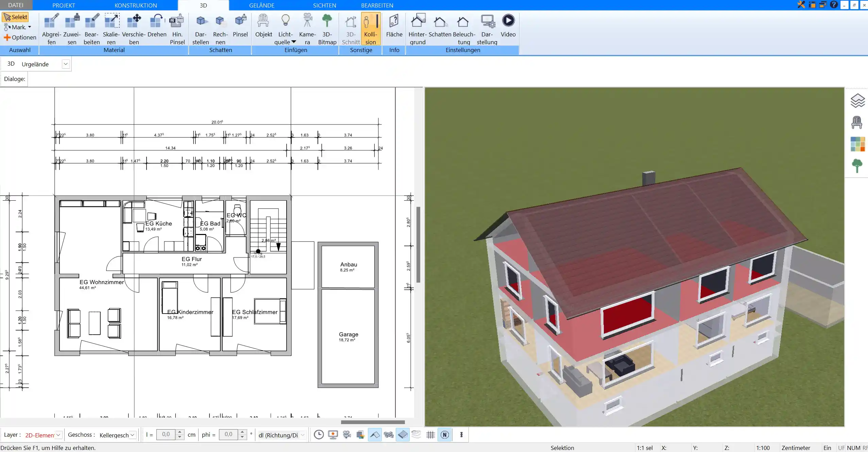
Task: Click the 3D-Schnitt tool
Action: (351, 29)
